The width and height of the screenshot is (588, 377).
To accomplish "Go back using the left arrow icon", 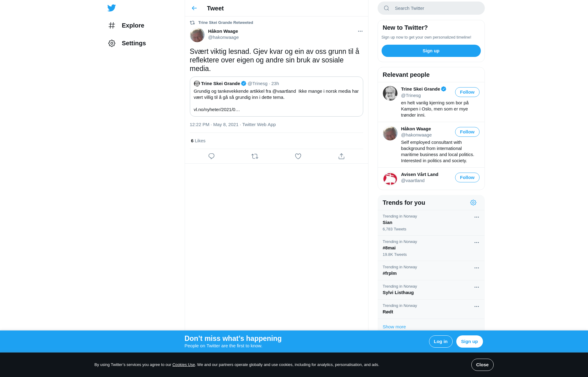I will point(194,8).
